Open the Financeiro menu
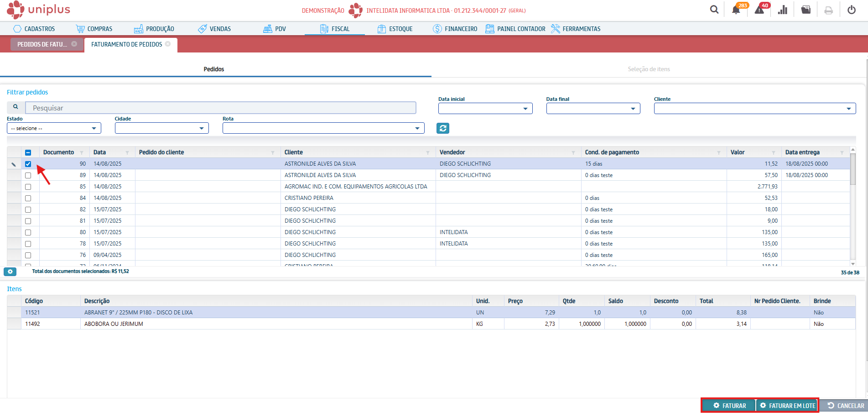The image size is (868, 413). (x=455, y=29)
